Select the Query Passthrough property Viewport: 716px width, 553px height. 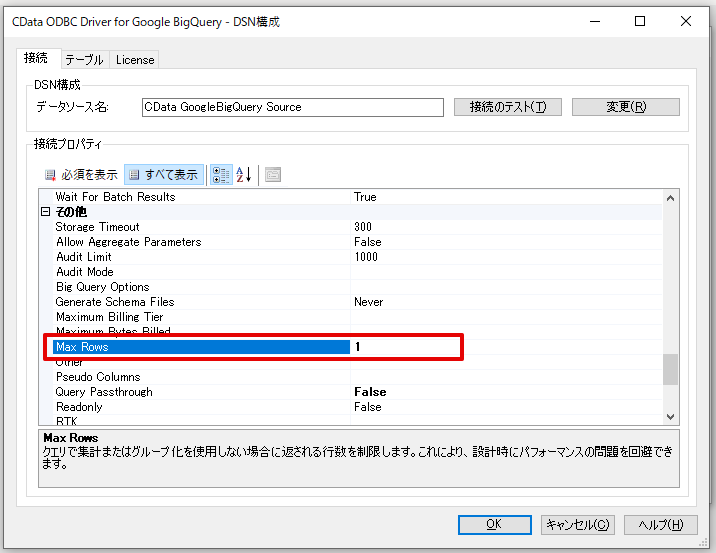(x=201, y=392)
